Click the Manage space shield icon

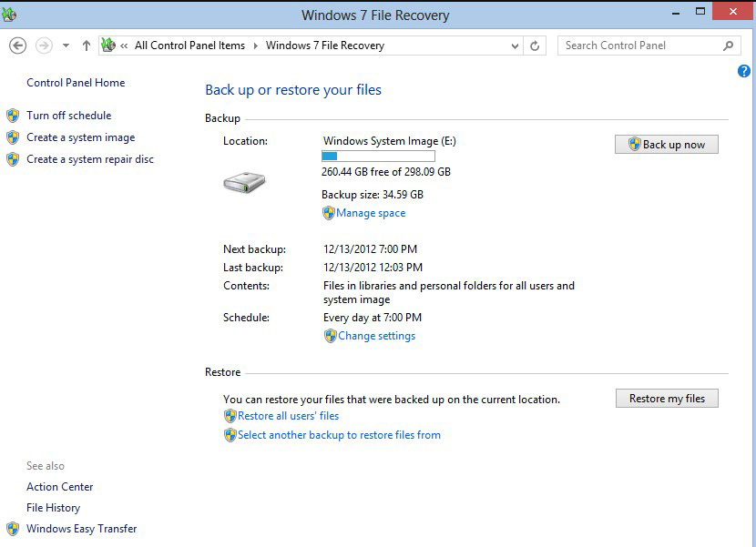tap(330, 212)
